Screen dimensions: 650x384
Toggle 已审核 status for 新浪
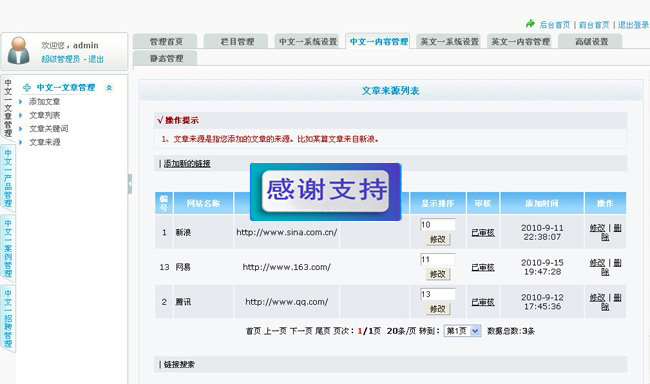[x=483, y=233]
